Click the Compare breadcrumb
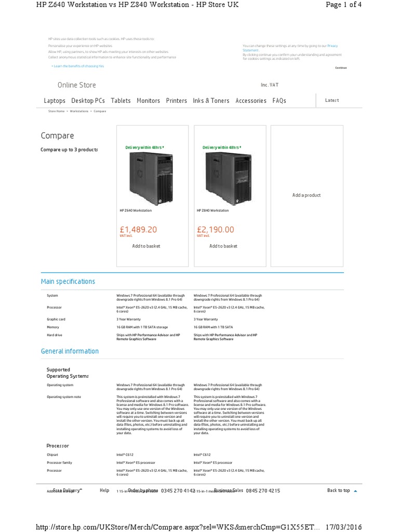The image size is (399, 532). 100,111
